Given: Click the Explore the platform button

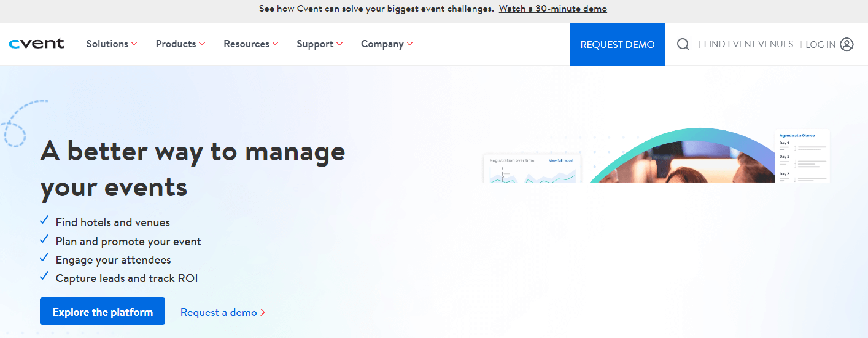Looking at the screenshot, I should (103, 312).
